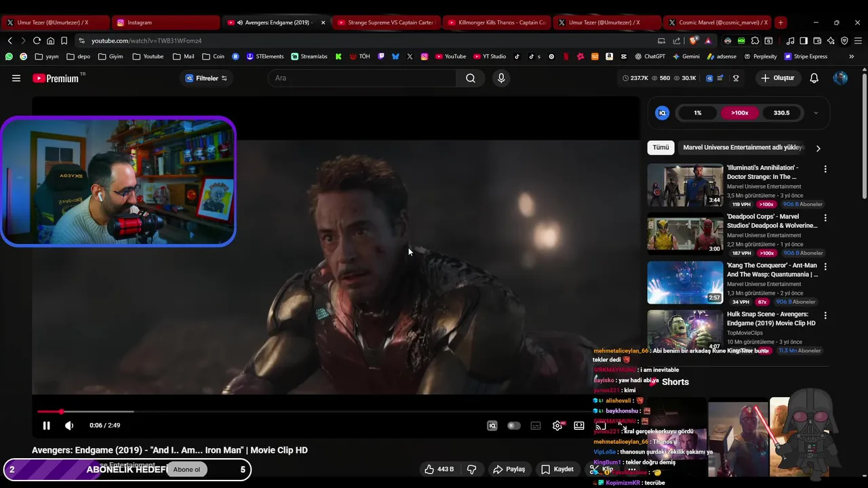
Task: Open the browser main menu
Action: pyautogui.click(x=858, y=41)
